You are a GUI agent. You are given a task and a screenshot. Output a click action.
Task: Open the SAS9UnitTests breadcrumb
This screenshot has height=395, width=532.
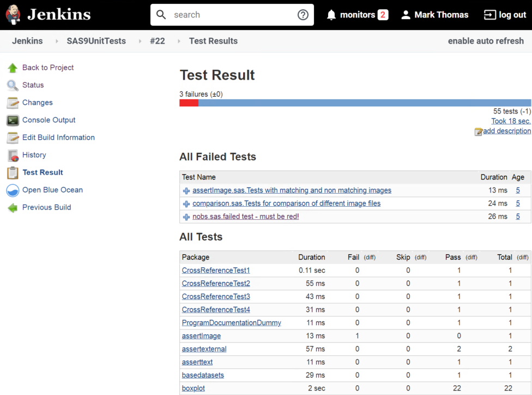coord(96,41)
